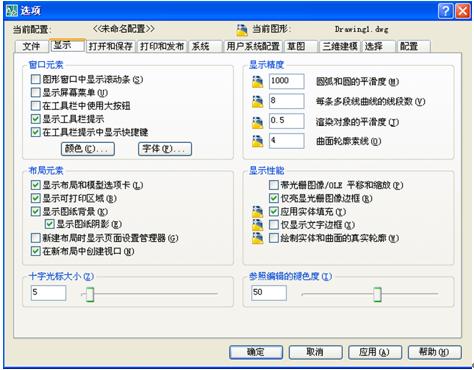Viewport: 474px width, 370px height.
Task: Toggle 在工具栏提示中显示快捷键
Action: tap(35, 132)
